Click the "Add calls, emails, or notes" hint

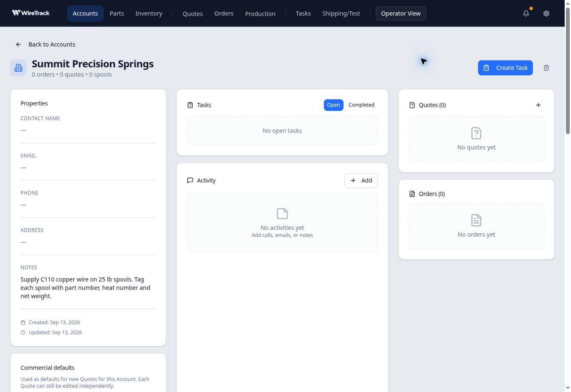[x=282, y=235]
